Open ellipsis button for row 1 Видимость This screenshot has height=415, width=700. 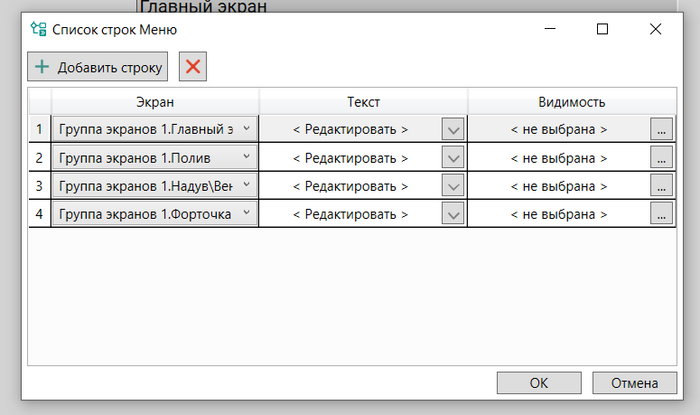660,129
